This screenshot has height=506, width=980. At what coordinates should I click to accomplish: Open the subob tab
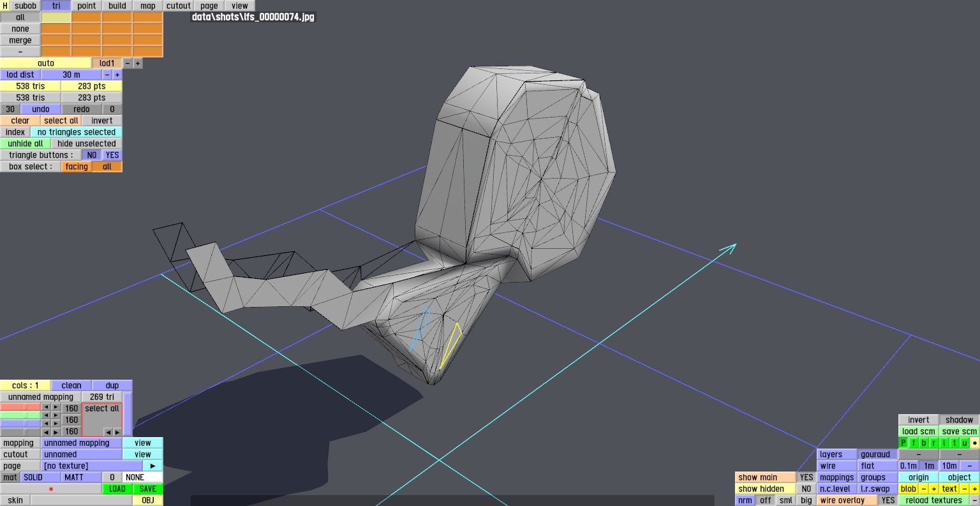pyautogui.click(x=26, y=6)
